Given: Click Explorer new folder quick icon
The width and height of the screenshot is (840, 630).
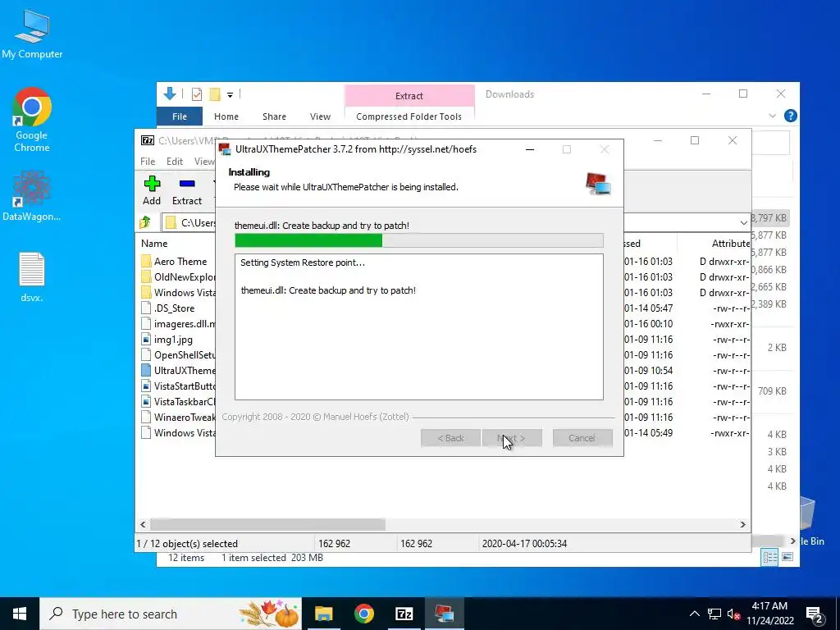Looking at the screenshot, I should pyautogui.click(x=215, y=95).
